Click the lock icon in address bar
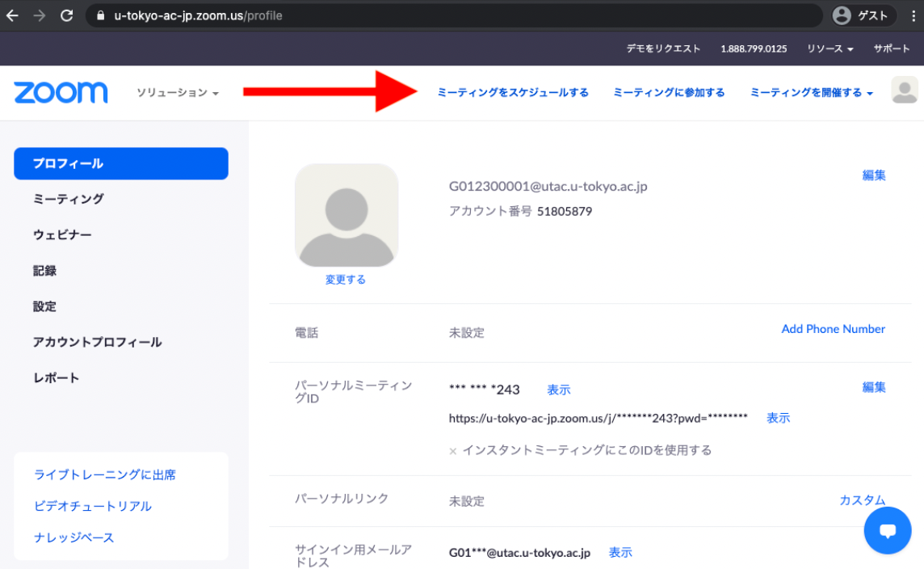This screenshot has width=924, height=569. (x=101, y=16)
